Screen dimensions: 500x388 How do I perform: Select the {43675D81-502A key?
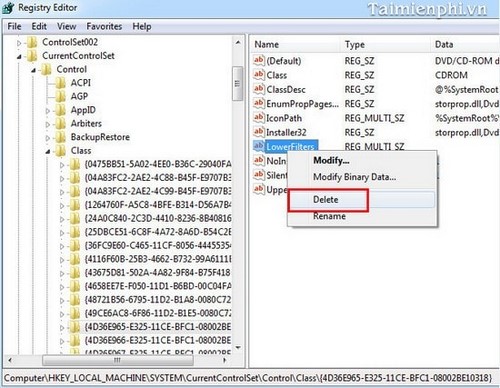pos(158,273)
